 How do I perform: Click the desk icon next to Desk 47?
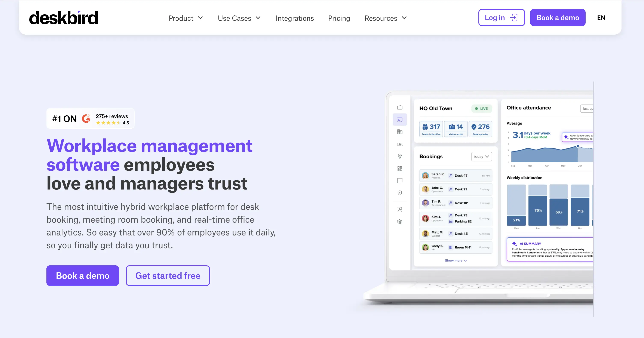pyautogui.click(x=451, y=176)
